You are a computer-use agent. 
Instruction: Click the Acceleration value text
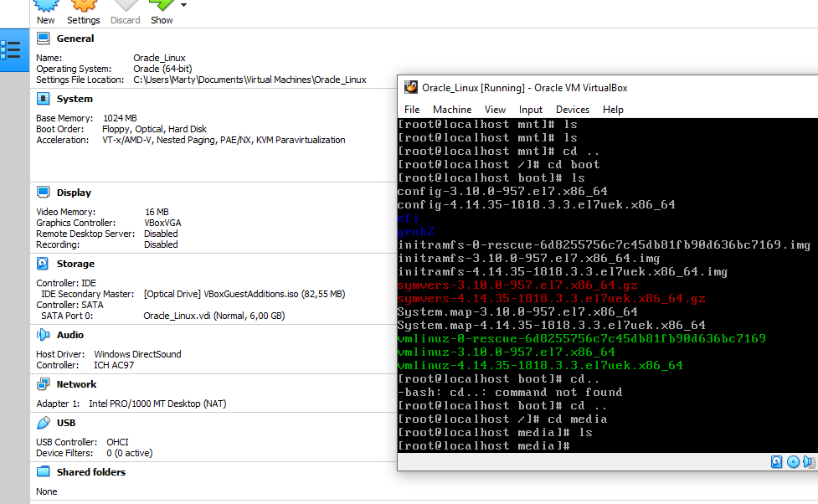coord(224,141)
